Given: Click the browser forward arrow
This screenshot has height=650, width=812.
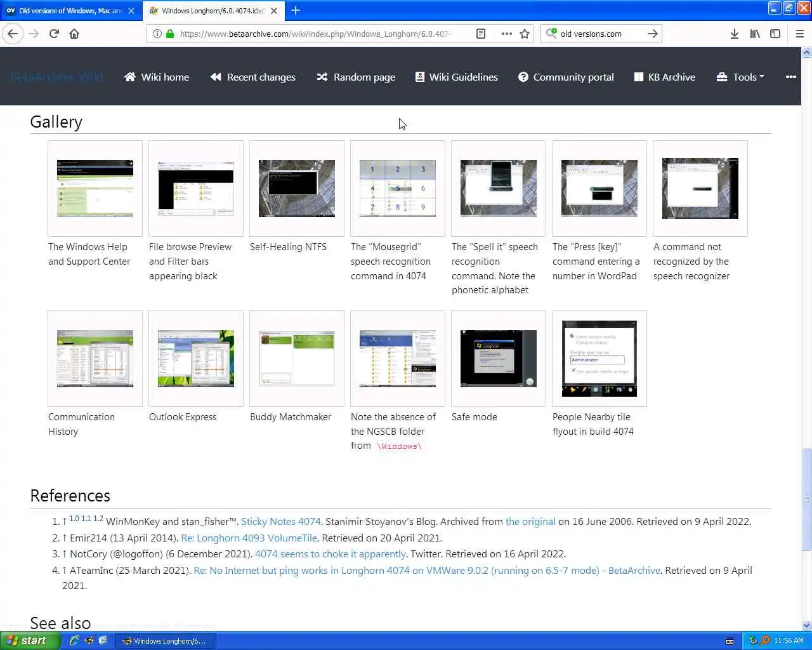Looking at the screenshot, I should (x=34, y=34).
